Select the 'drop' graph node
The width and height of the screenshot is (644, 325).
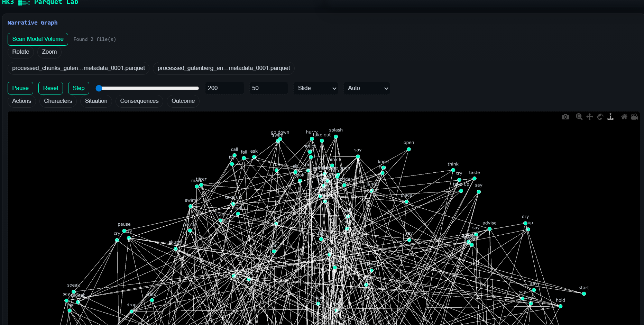click(x=131, y=312)
